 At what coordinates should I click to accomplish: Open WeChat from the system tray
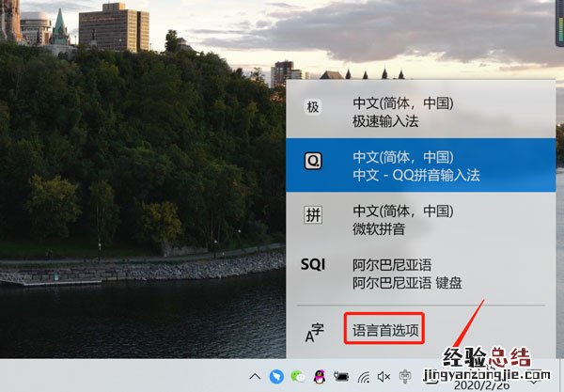tap(298, 377)
